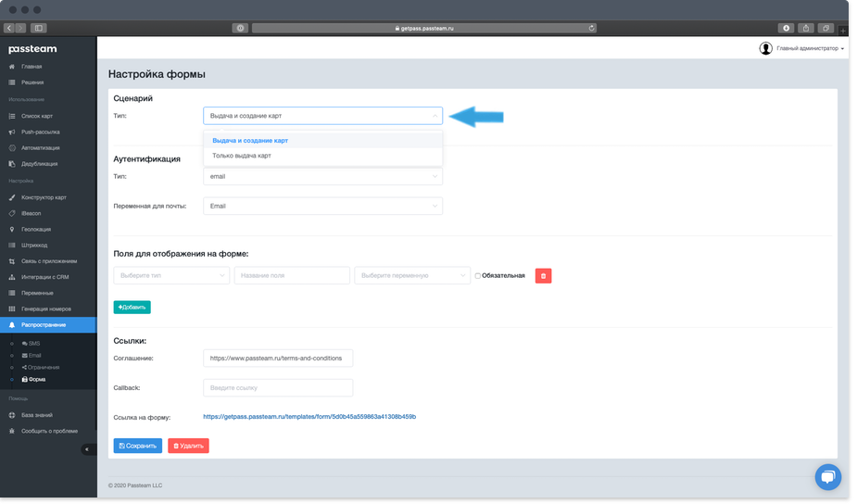Click the Сообщить о проблеме bug icon

pos(12,432)
